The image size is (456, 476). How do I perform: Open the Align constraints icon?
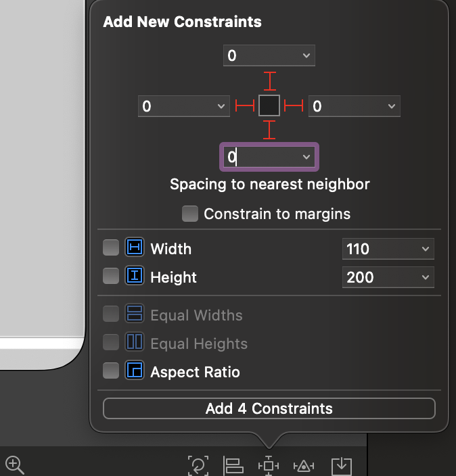click(233, 465)
